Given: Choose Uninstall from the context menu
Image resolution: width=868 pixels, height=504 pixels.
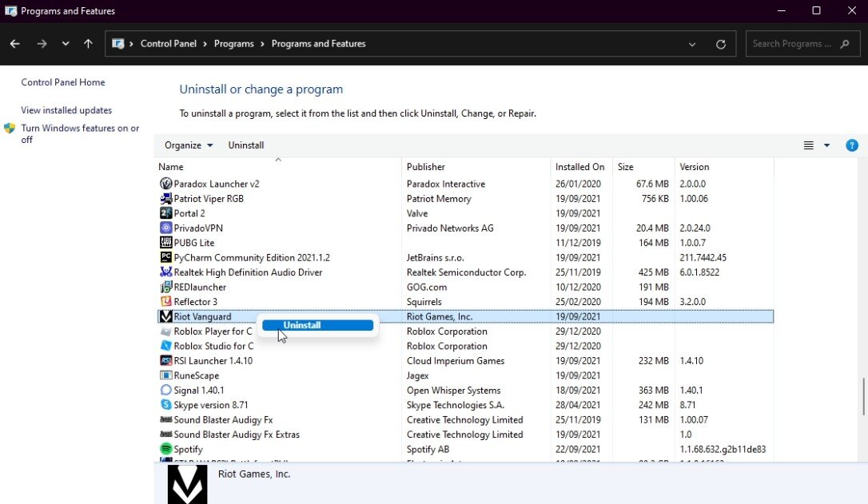Looking at the screenshot, I should [317, 325].
